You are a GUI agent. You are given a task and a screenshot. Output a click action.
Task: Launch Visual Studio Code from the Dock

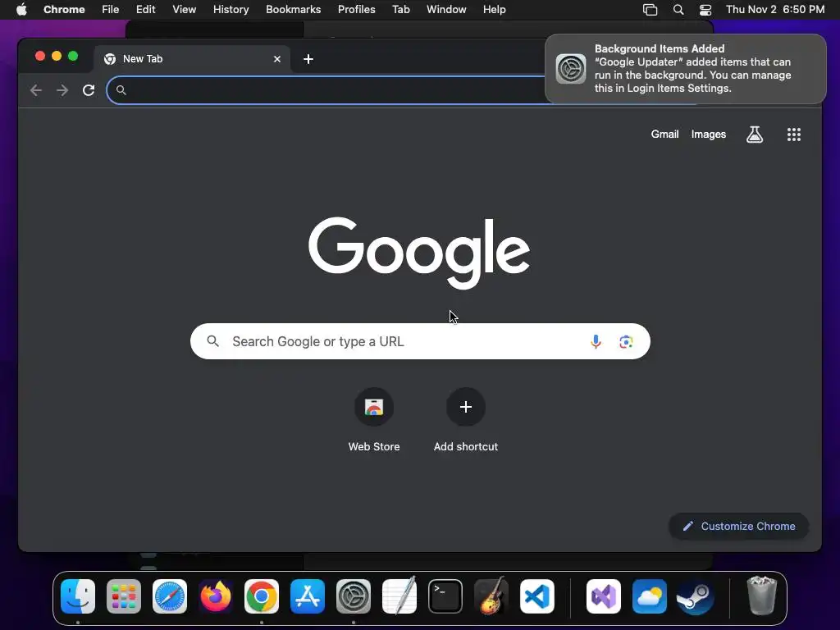click(536, 596)
